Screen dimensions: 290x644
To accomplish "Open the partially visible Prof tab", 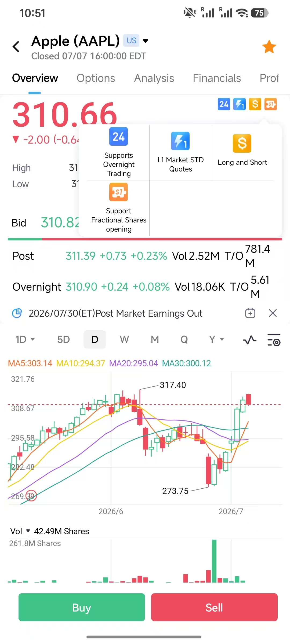I will [x=269, y=78].
